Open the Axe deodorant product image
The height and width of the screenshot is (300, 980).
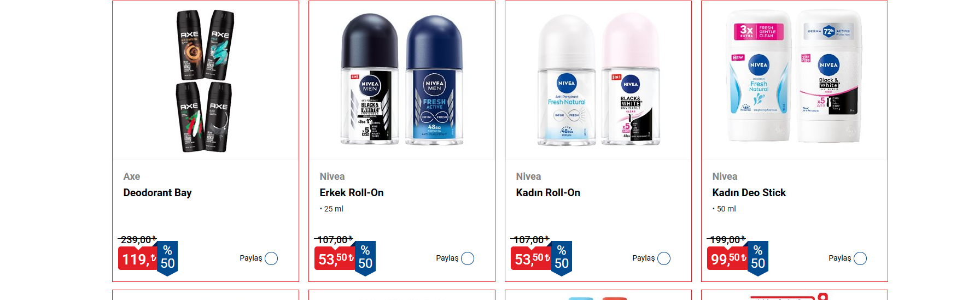tap(205, 81)
